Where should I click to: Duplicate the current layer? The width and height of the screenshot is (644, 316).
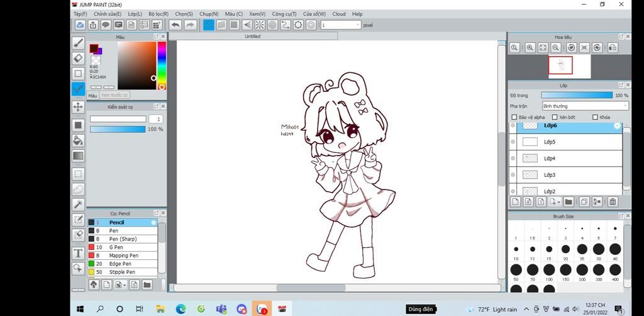point(584,202)
